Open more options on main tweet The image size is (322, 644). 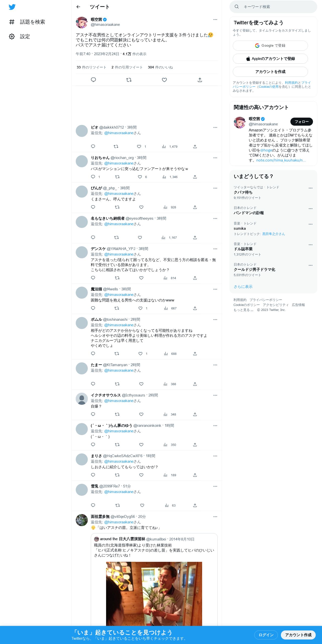point(215,20)
